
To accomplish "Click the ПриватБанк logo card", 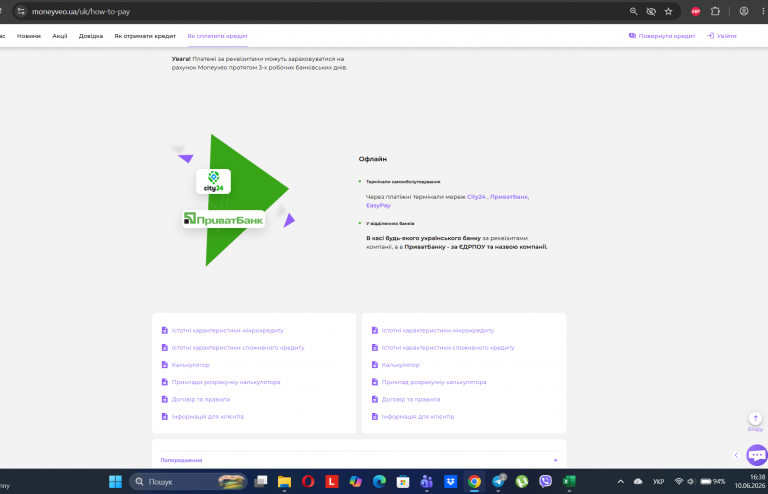I will click(x=224, y=219).
